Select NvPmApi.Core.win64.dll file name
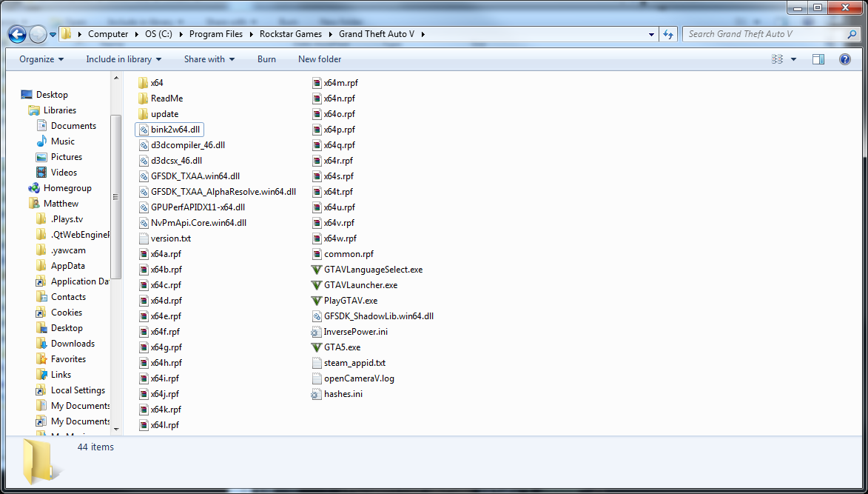The height and width of the screenshot is (494, 868). pos(199,223)
